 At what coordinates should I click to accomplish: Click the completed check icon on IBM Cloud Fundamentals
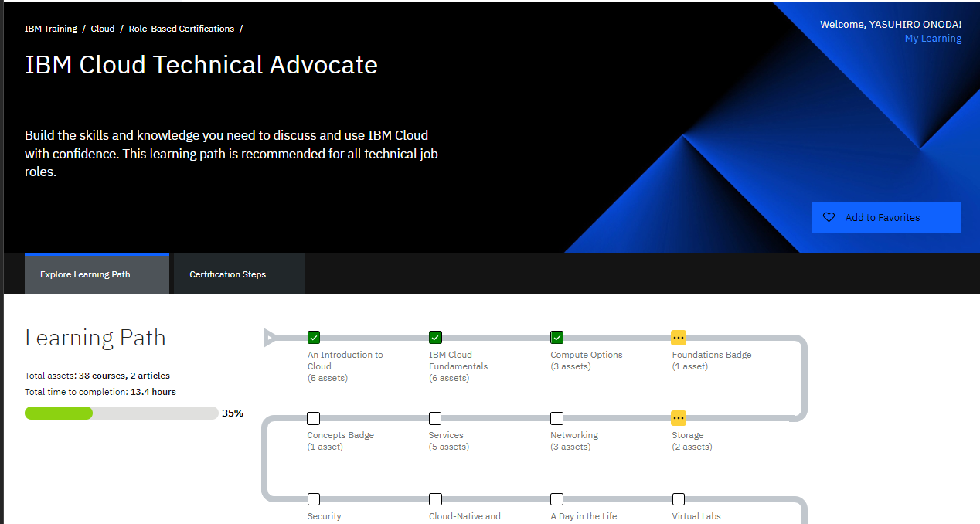tap(435, 337)
